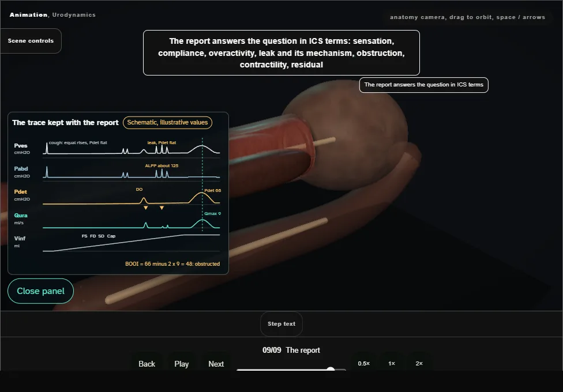Screen dimensions: 563x392
Task: Click the 'FD' marker on Vinf trace
Action: 93,236
